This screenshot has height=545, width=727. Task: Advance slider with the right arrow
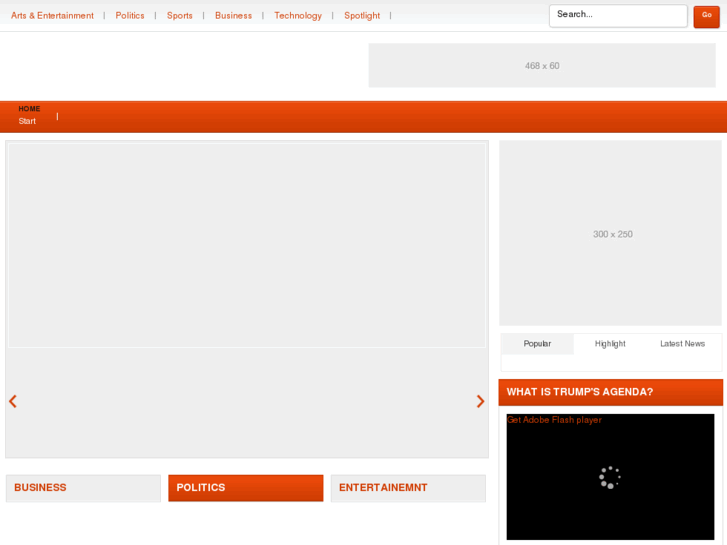tap(480, 401)
